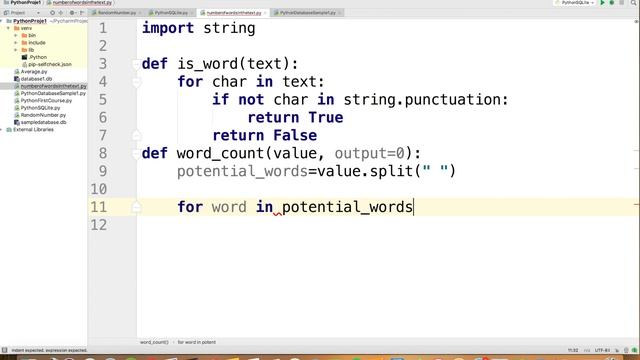Select the venv folder row
The width and height of the screenshot is (640, 360).
pyautogui.click(x=44, y=28)
